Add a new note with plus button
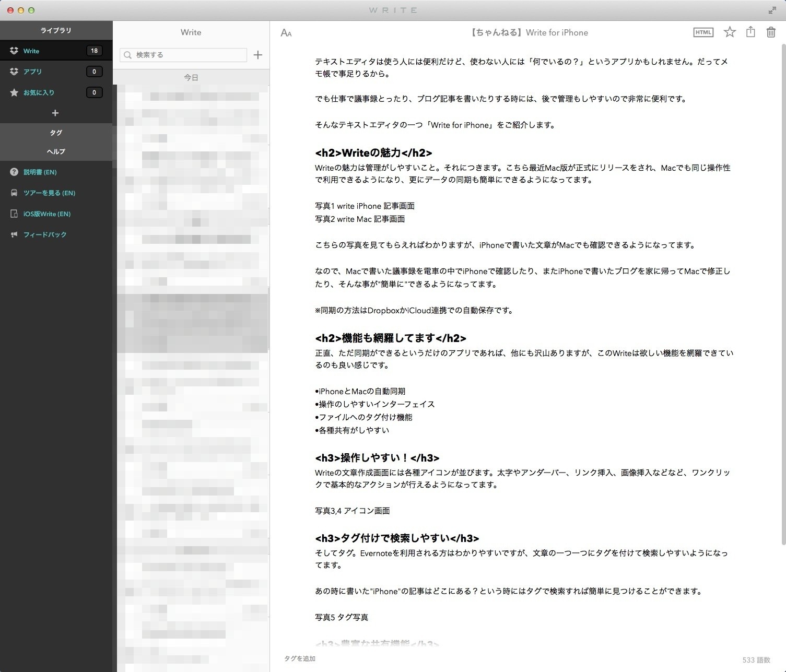The image size is (786, 672). point(258,55)
